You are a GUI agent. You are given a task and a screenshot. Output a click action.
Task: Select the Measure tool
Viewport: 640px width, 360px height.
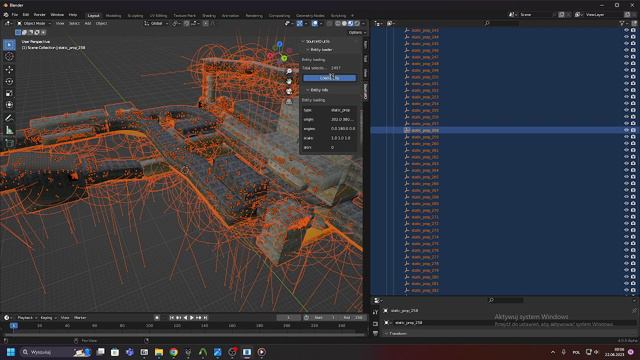pyautogui.click(x=9, y=130)
